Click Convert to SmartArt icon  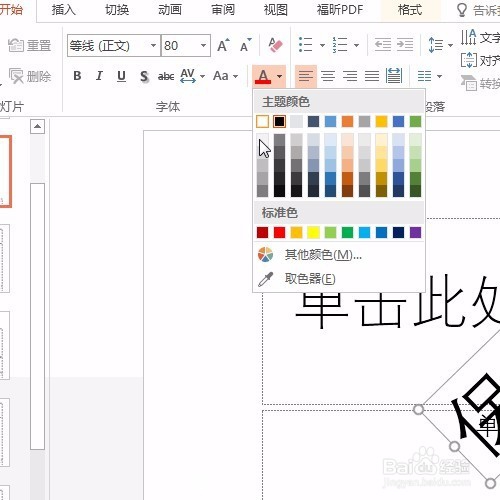click(x=469, y=83)
